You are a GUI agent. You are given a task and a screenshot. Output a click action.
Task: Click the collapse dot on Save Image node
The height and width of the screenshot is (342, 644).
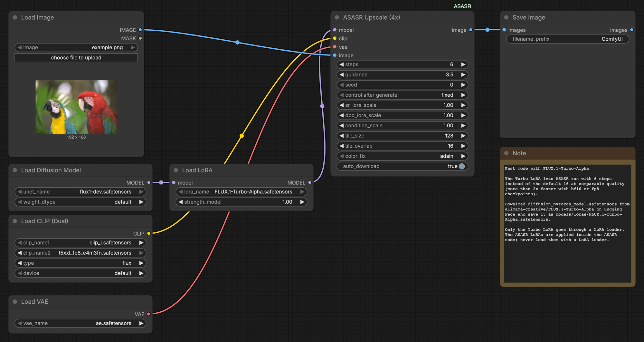pos(506,17)
